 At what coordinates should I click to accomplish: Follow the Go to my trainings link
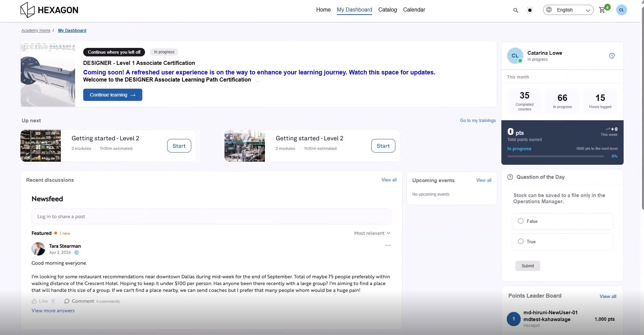click(x=478, y=120)
